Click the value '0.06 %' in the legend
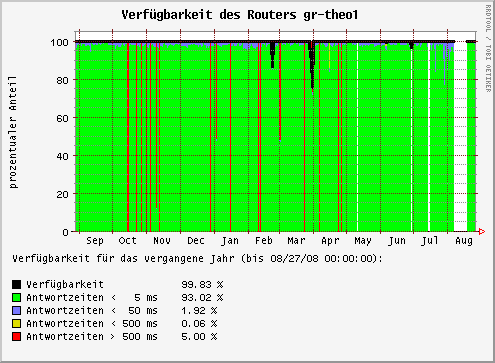This screenshot has width=495, height=363. (199, 324)
